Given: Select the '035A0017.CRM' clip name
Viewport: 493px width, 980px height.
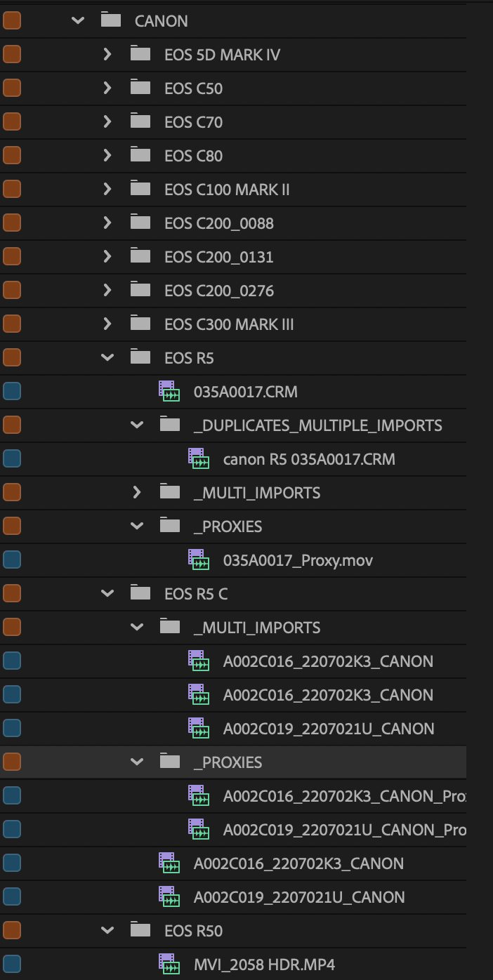Looking at the screenshot, I should tap(246, 392).
